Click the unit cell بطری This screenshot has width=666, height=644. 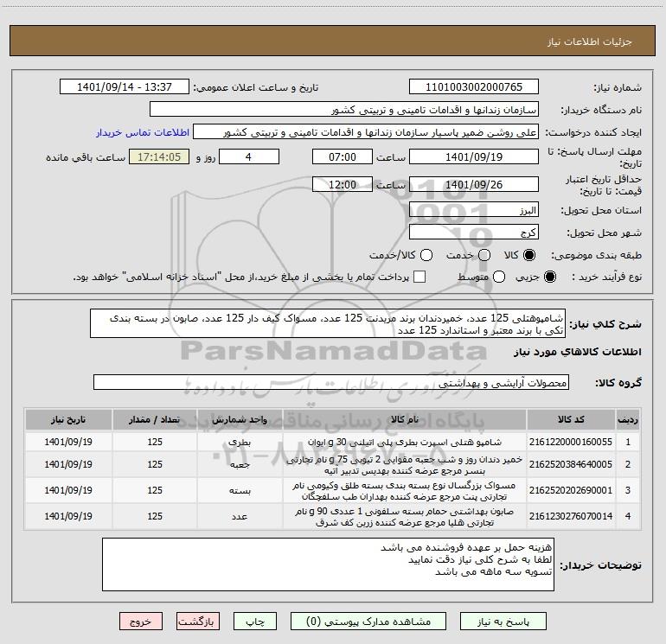point(240,442)
